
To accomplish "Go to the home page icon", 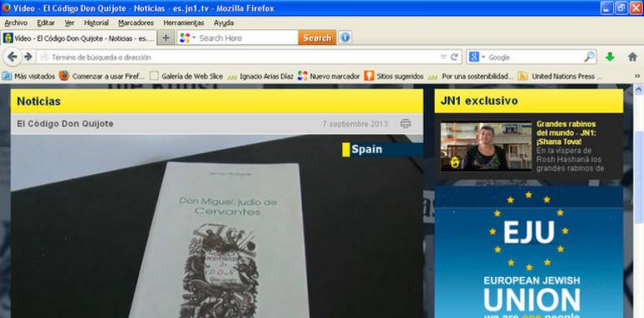I will coord(632,57).
